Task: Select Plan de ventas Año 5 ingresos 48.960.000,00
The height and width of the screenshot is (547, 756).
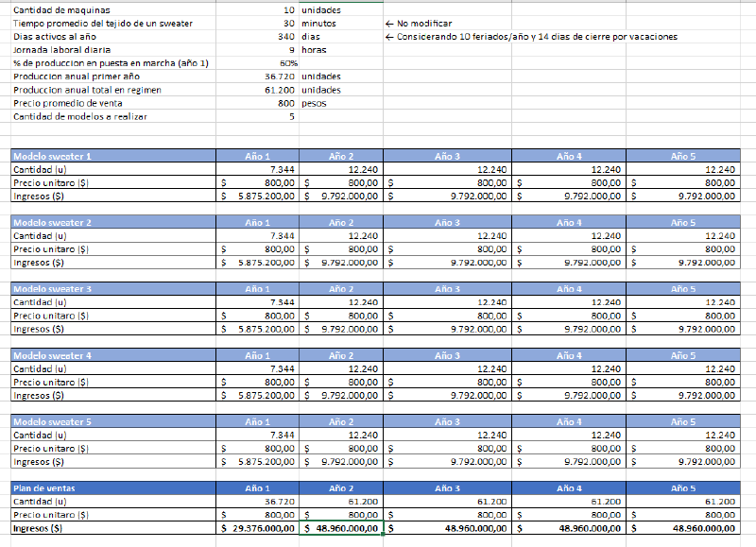Action: 683,528
